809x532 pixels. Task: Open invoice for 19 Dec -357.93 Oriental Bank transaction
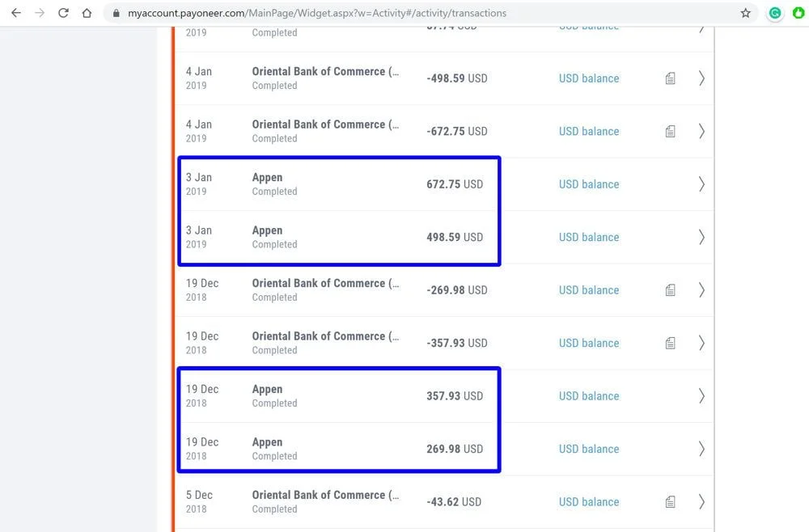pyautogui.click(x=670, y=342)
